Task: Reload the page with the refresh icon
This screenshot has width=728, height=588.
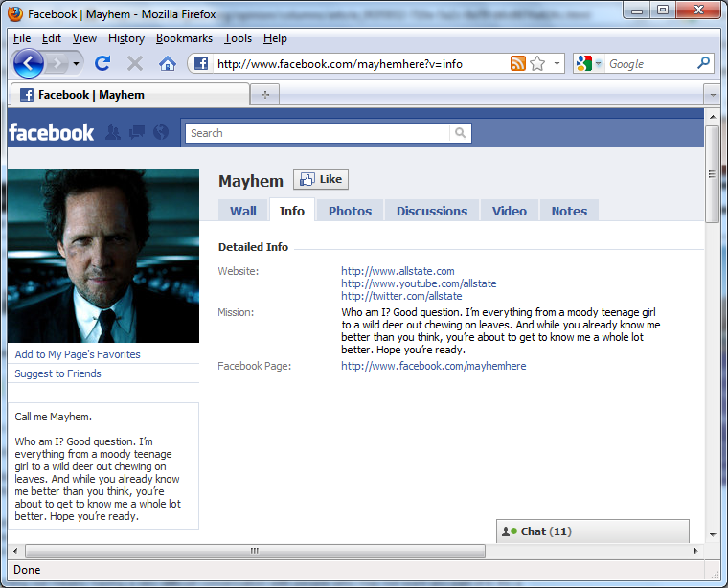Action: tap(102, 63)
